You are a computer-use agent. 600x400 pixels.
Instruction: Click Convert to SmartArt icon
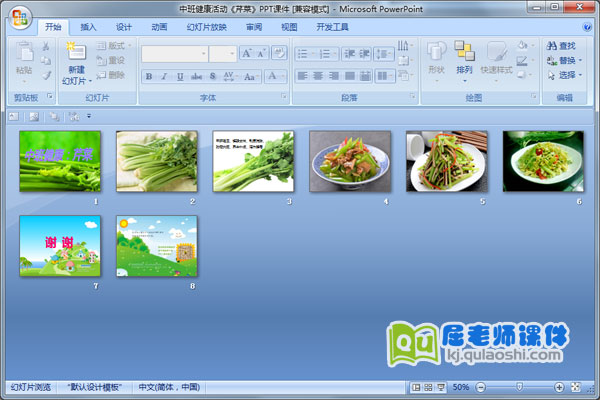pyautogui.click(x=404, y=75)
